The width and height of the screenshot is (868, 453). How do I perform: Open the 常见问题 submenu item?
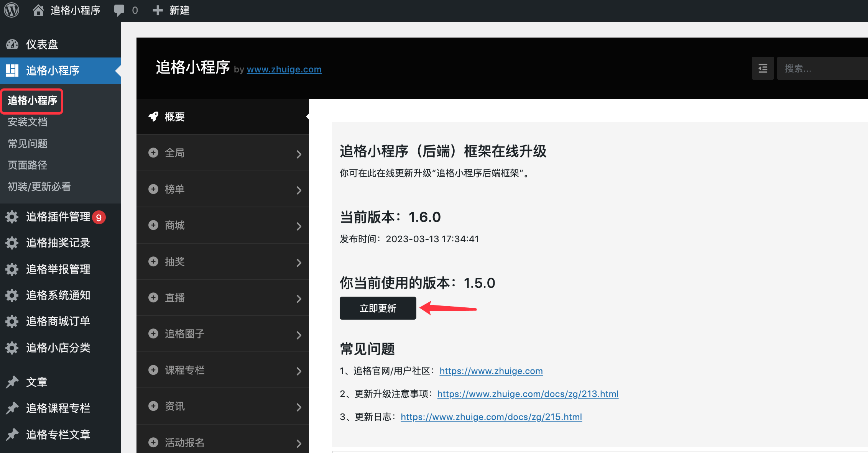28,144
